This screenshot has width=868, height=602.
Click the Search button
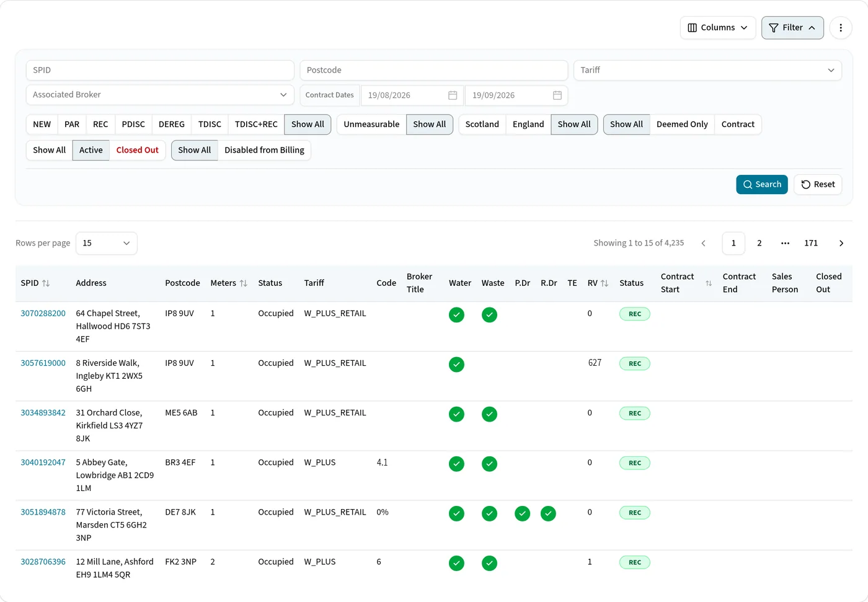click(762, 185)
